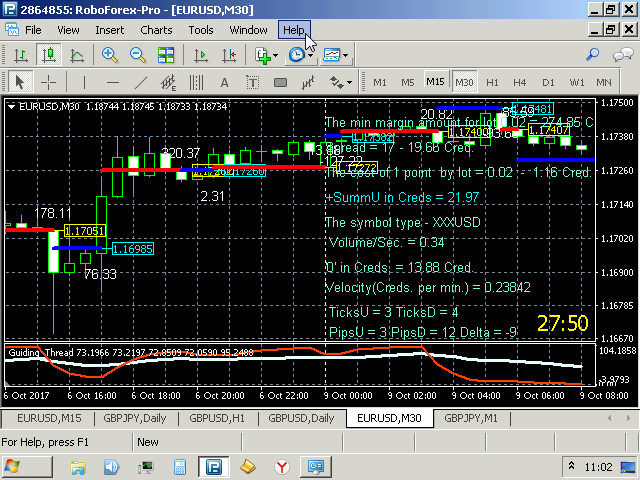Switch timeframe to M1
This screenshot has width=640, height=480.
point(380,82)
